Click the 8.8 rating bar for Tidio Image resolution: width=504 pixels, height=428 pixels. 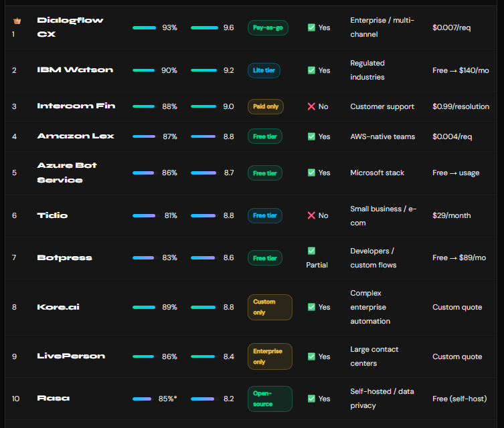[203, 215]
